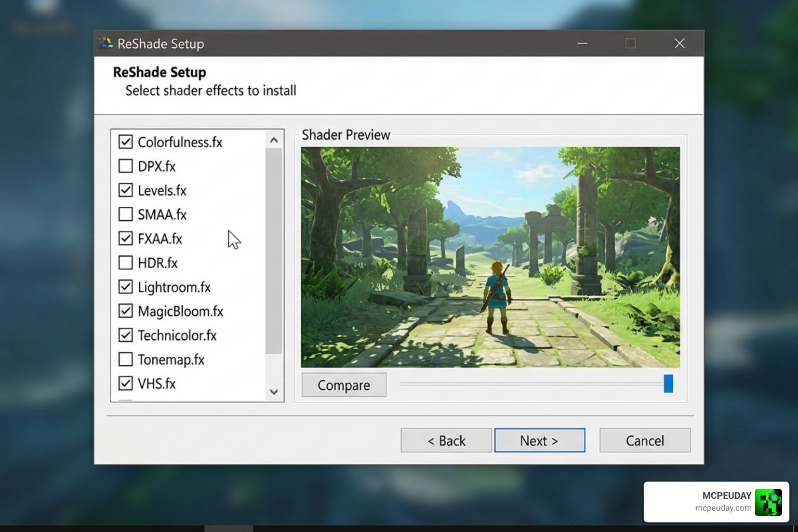Select the Tonemap.fx label text
Image resolution: width=798 pixels, height=532 pixels.
[171, 360]
